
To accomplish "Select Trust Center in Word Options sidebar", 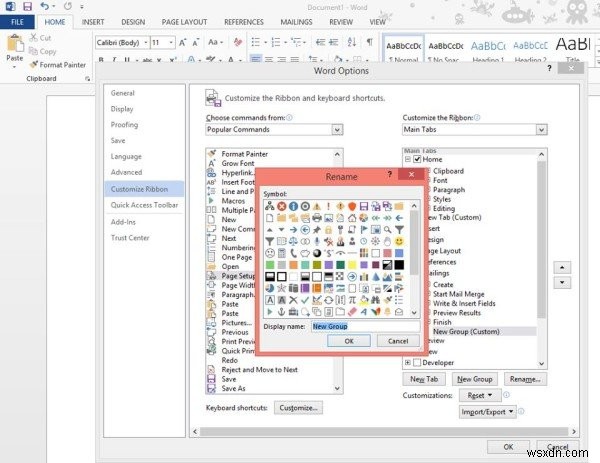I will pyautogui.click(x=130, y=238).
